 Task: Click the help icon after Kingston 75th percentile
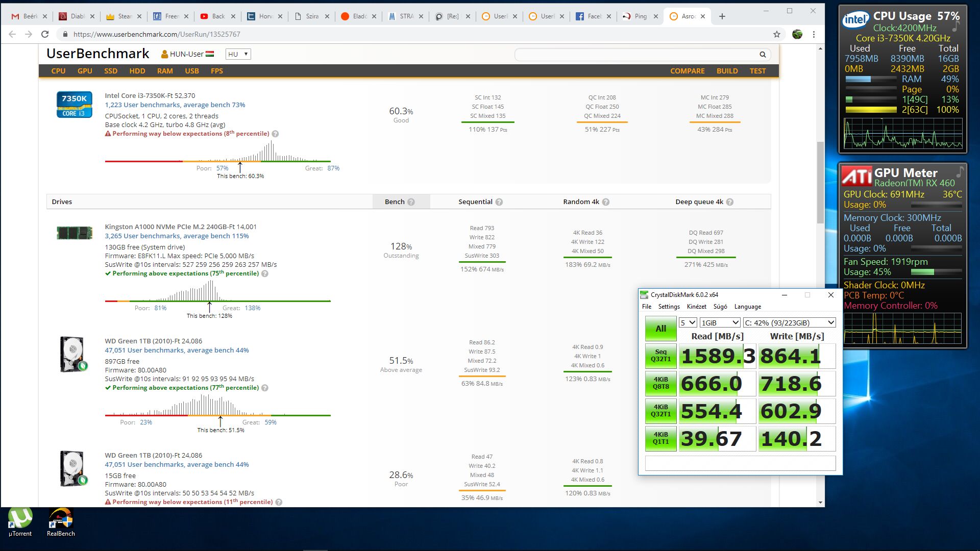click(x=265, y=273)
